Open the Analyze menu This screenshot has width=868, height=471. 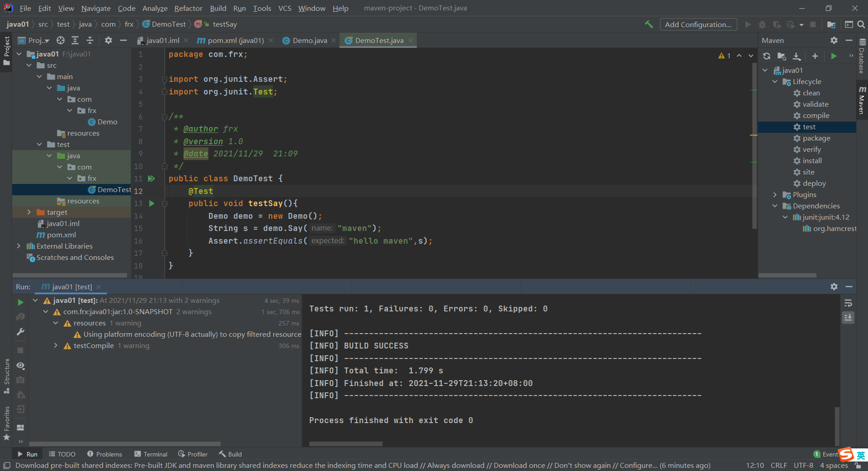(155, 8)
